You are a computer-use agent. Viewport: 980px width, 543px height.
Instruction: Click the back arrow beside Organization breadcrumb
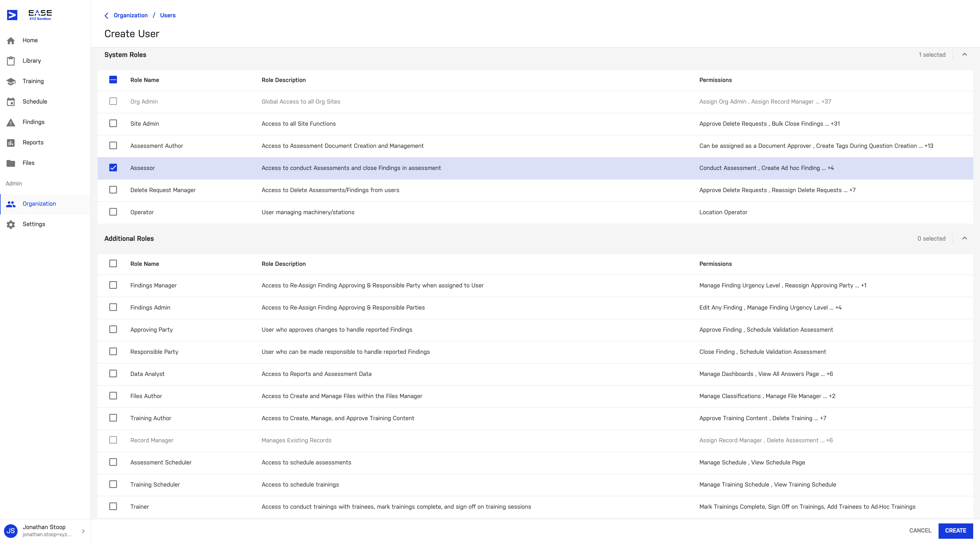coord(106,16)
